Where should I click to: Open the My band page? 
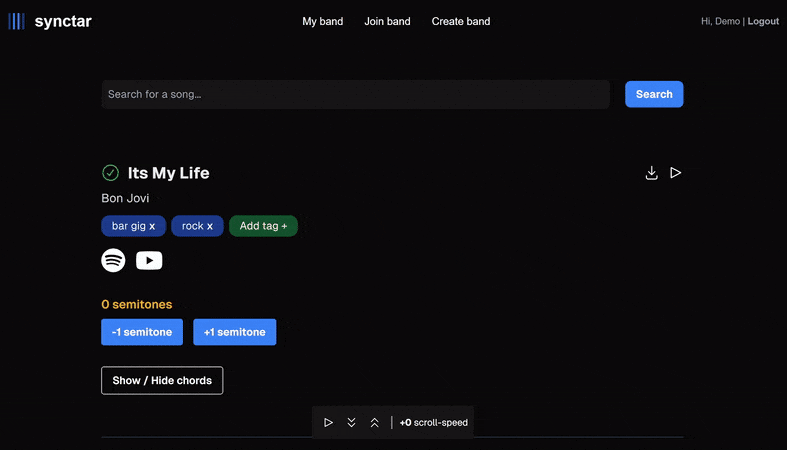tap(322, 21)
